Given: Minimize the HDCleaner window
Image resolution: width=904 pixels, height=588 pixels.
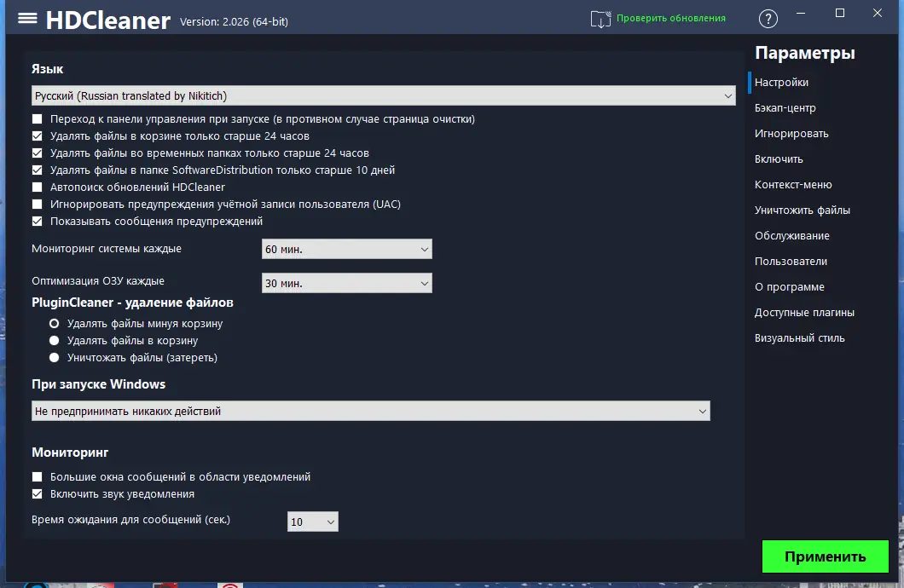Looking at the screenshot, I should pos(801,14).
